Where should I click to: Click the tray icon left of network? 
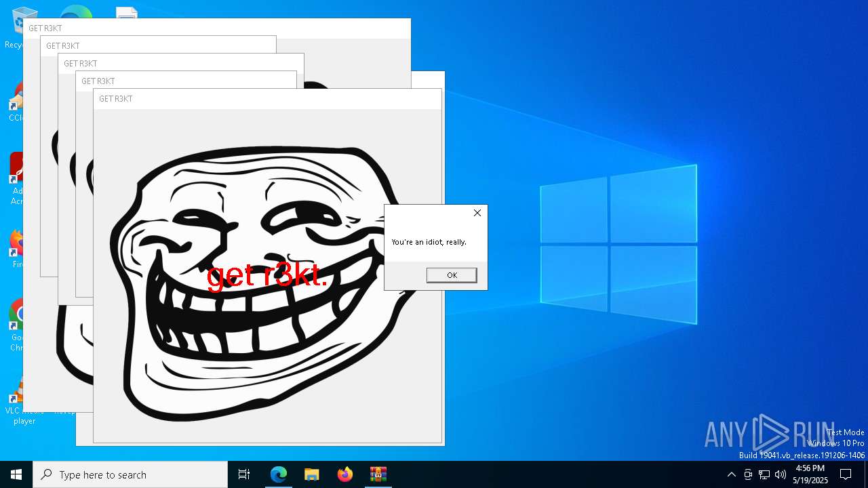[748, 474]
